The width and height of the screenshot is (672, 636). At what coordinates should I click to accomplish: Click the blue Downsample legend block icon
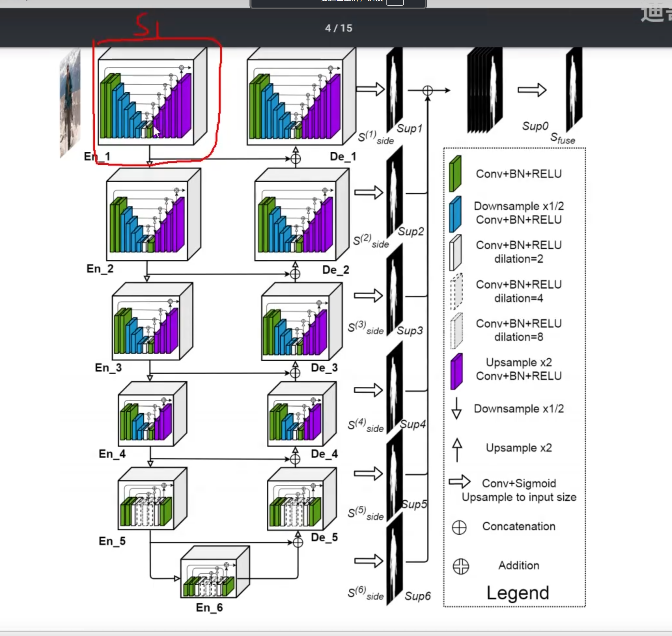(455, 214)
